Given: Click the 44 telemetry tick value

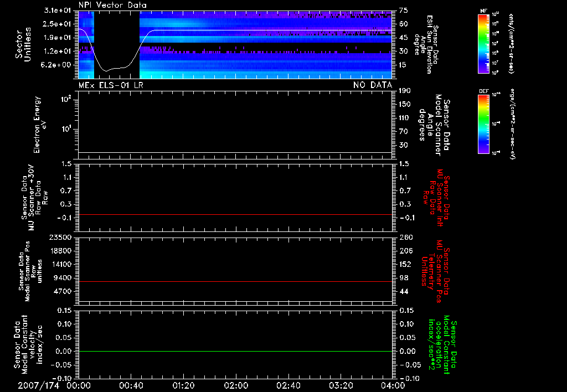Looking at the screenshot, I should coord(404,291).
